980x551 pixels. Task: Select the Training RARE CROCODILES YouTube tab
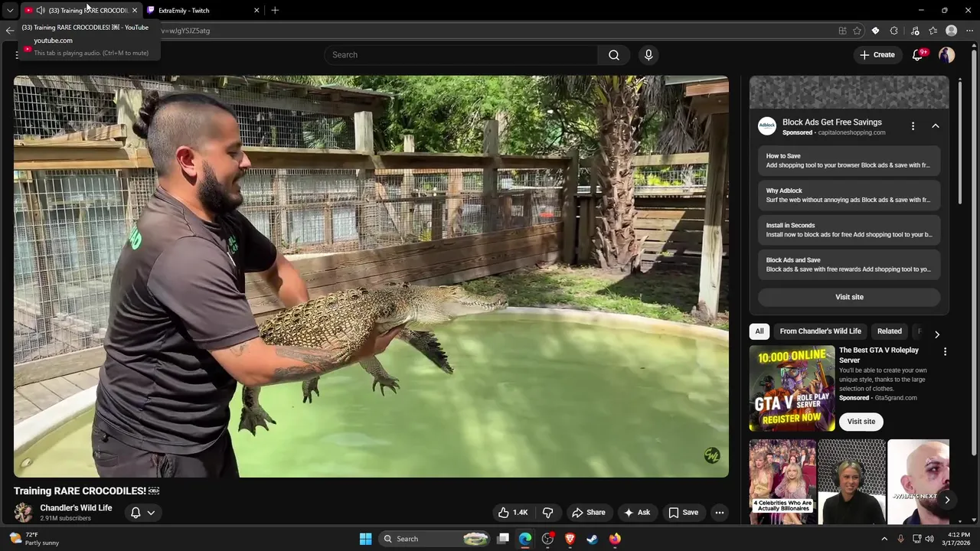(x=82, y=11)
